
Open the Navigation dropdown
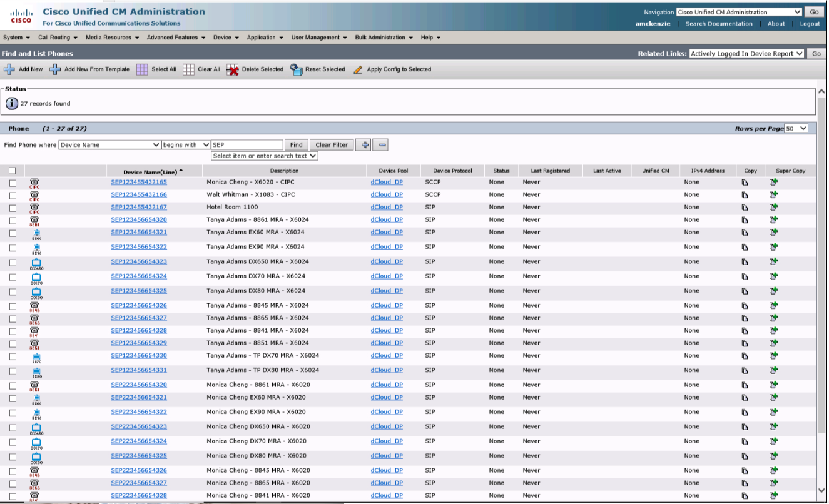coord(739,12)
